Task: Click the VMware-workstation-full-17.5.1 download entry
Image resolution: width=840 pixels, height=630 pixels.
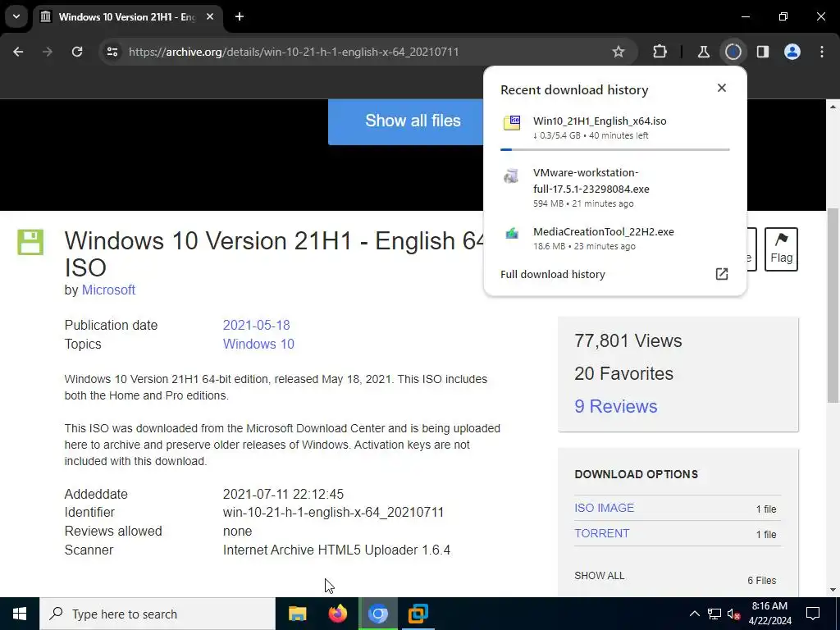Action: tap(615, 188)
